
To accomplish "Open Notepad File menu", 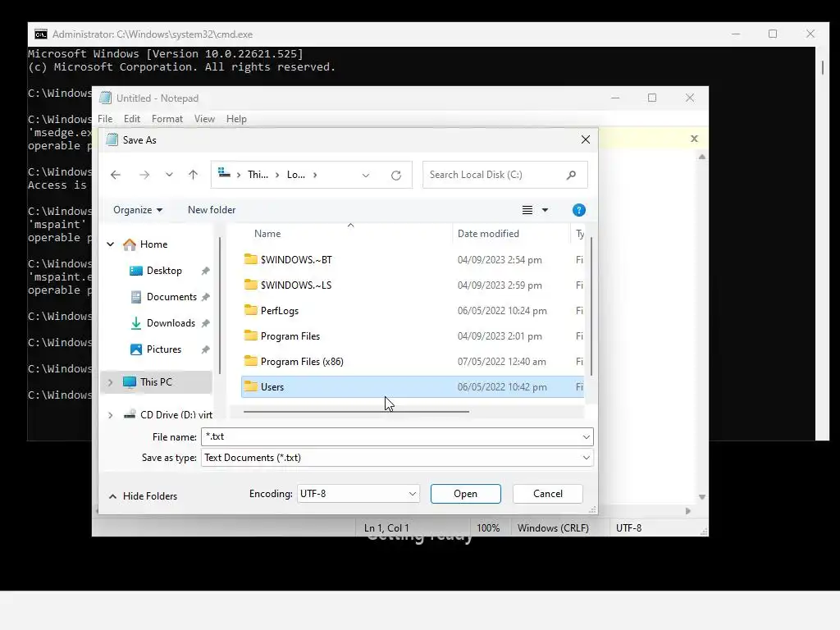I will (x=105, y=119).
